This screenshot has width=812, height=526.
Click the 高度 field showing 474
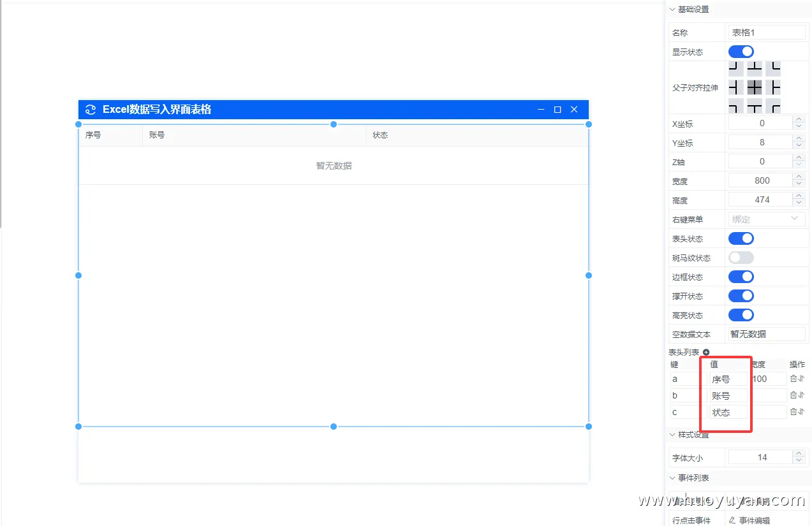click(x=762, y=200)
